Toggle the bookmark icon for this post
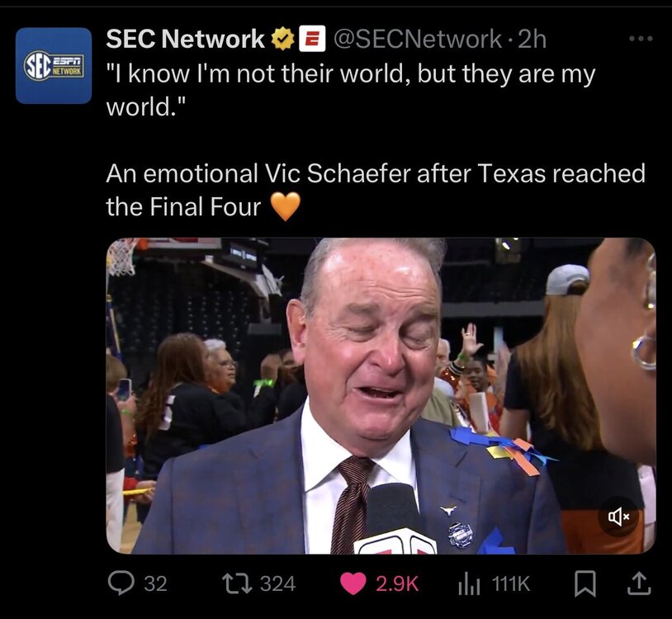This screenshot has width=672, height=619. pos(584,584)
